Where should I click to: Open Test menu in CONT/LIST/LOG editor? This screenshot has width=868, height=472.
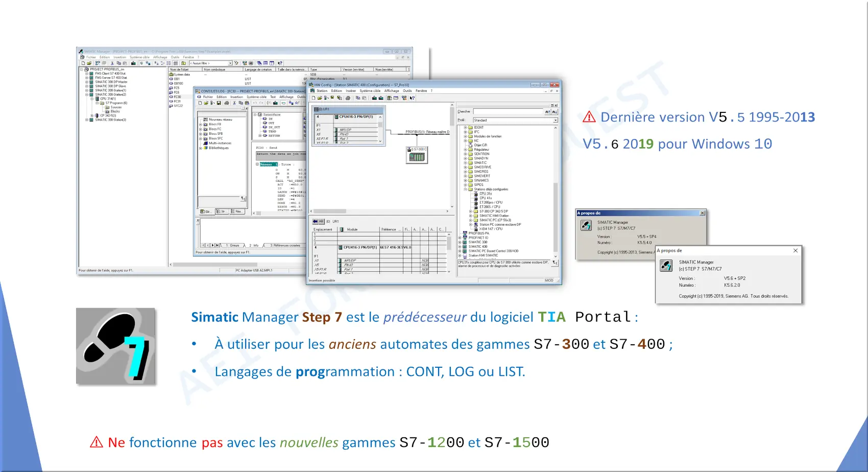click(273, 97)
